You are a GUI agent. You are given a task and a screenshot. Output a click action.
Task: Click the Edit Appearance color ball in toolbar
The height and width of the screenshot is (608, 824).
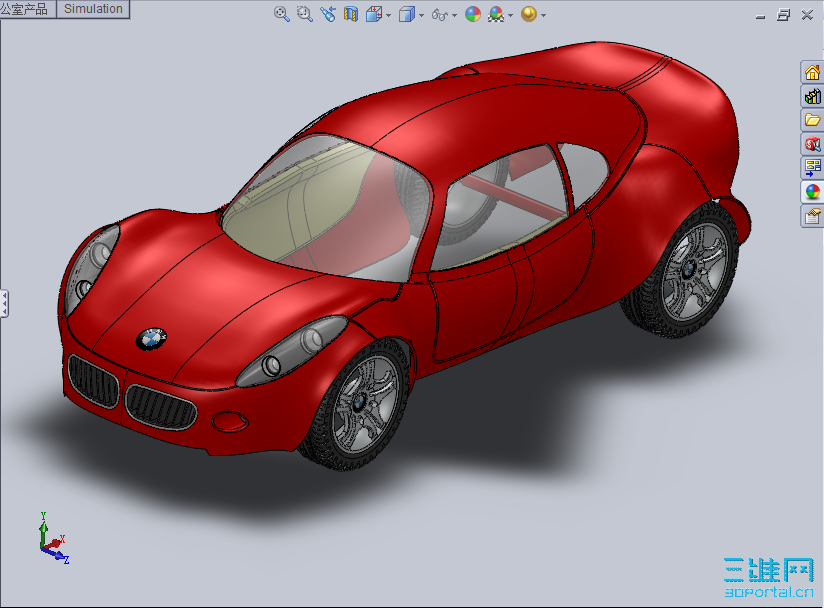point(473,15)
